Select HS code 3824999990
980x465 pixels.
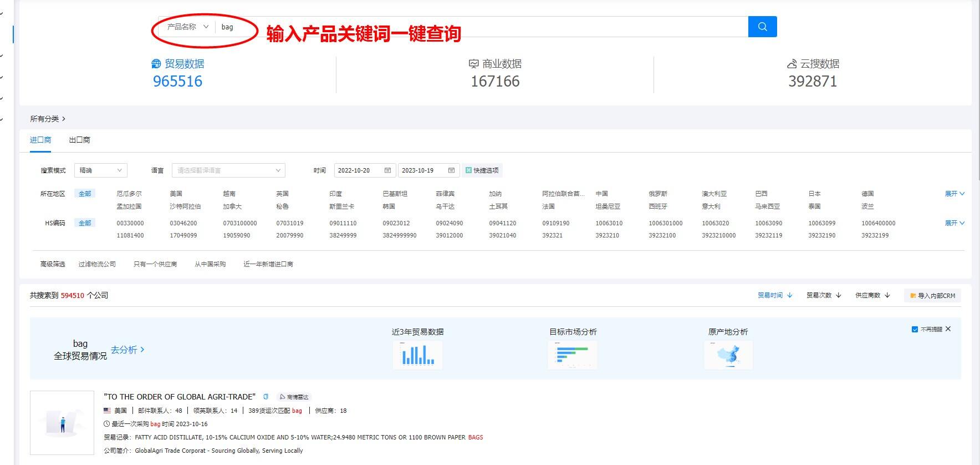400,235
